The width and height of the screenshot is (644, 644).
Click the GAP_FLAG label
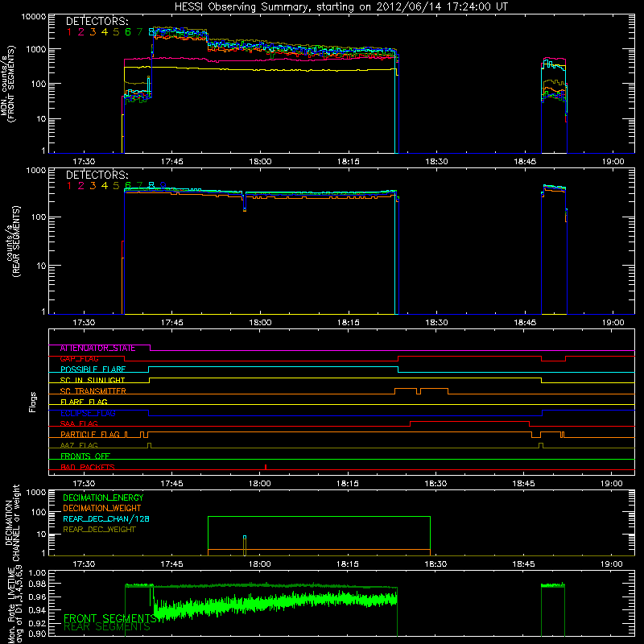(79, 358)
